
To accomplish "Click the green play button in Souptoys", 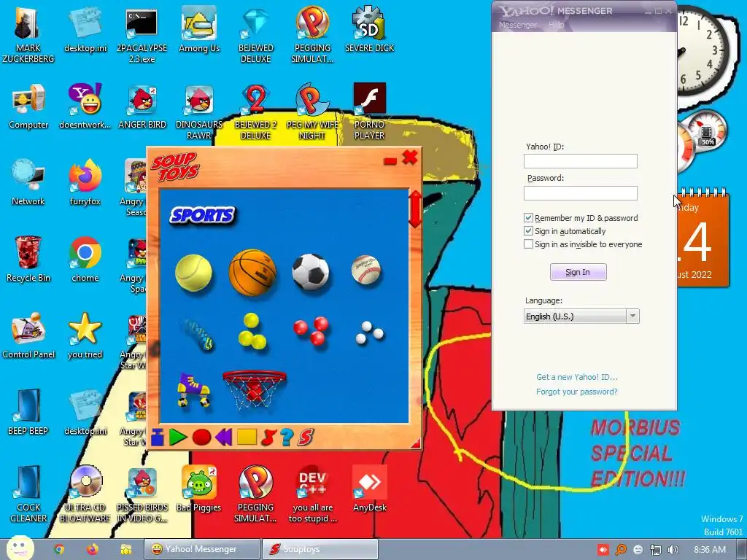I will pos(178,437).
